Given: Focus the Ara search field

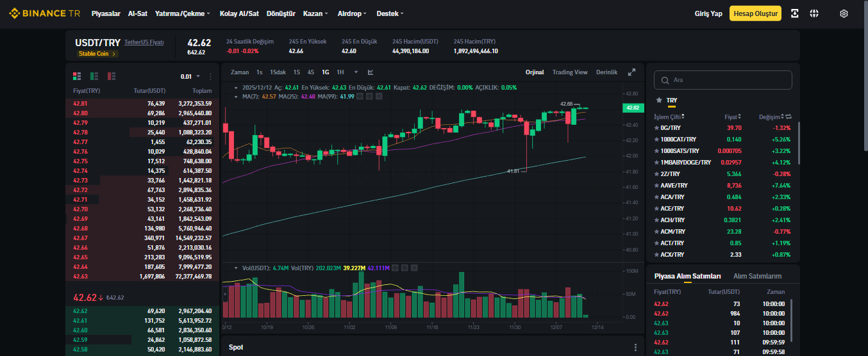Looking at the screenshot, I should click(x=723, y=80).
